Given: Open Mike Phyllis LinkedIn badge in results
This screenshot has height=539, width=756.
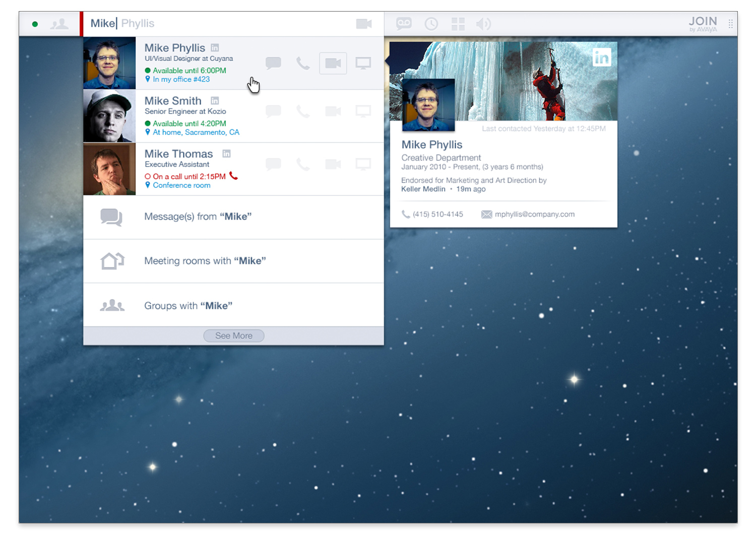Looking at the screenshot, I should click(215, 48).
